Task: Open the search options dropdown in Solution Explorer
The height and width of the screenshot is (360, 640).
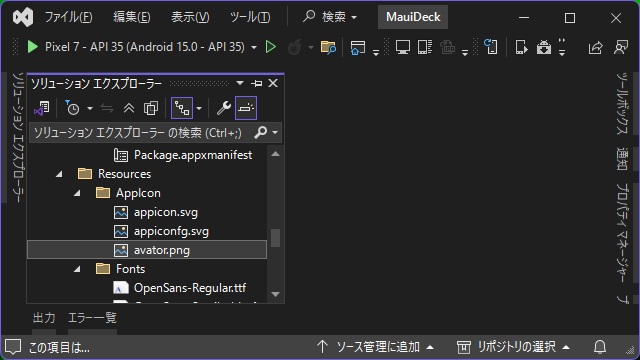Action: point(275,133)
